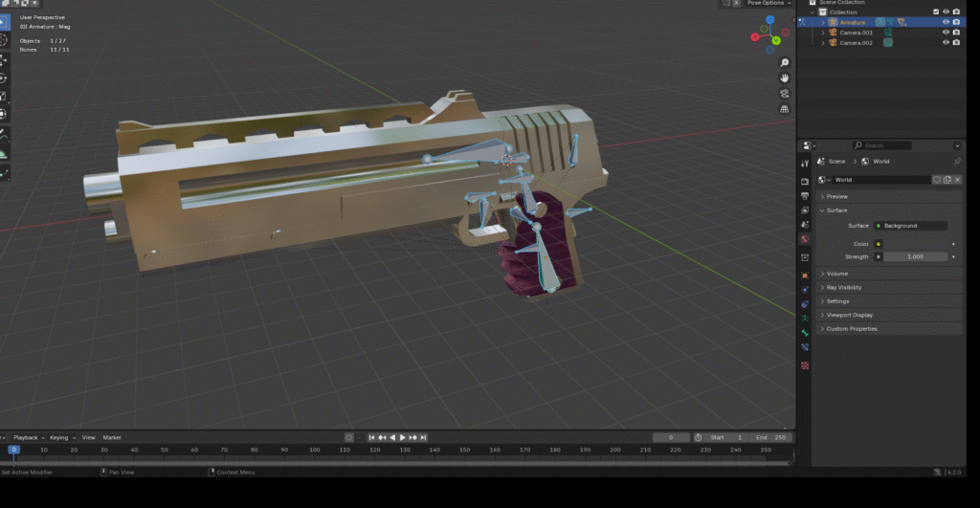The width and height of the screenshot is (980, 508).
Task: Hide the Armature object in viewport
Action: (945, 22)
